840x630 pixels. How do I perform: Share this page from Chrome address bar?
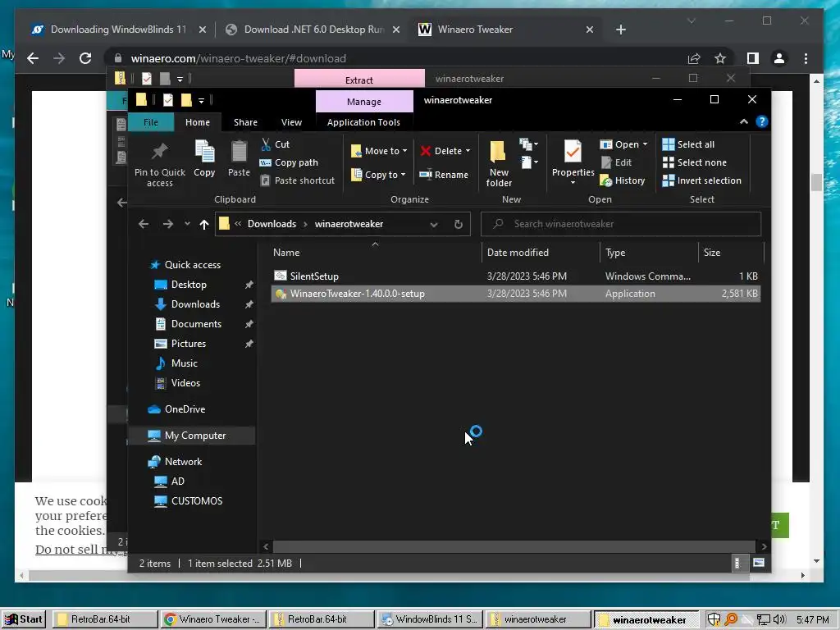tap(694, 58)
